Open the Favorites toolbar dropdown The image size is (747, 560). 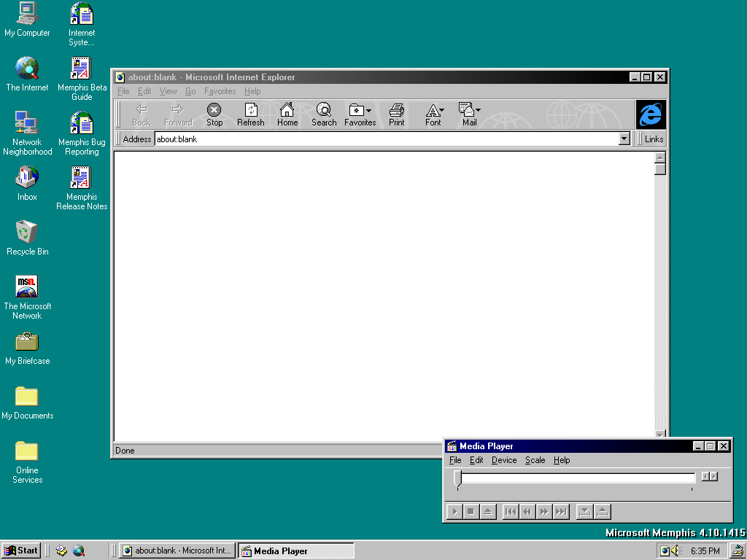(360, 114)
